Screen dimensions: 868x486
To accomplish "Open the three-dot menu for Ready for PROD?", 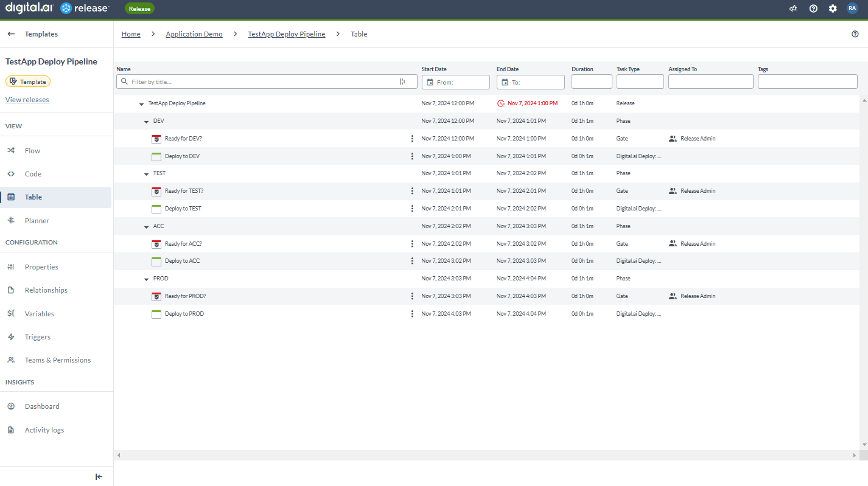I will 412,296.
